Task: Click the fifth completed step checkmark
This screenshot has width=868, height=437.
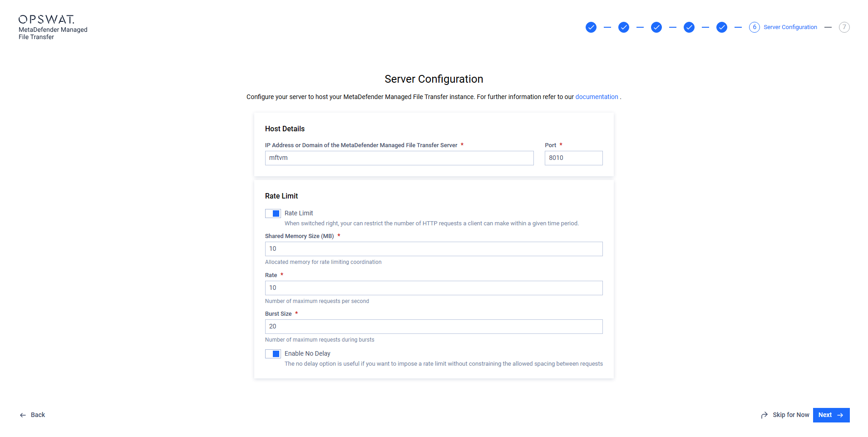Action: (721, 27)
